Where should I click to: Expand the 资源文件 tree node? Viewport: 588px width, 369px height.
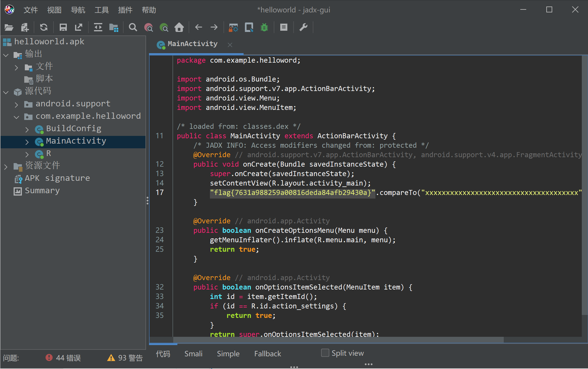tap(6, 167)
